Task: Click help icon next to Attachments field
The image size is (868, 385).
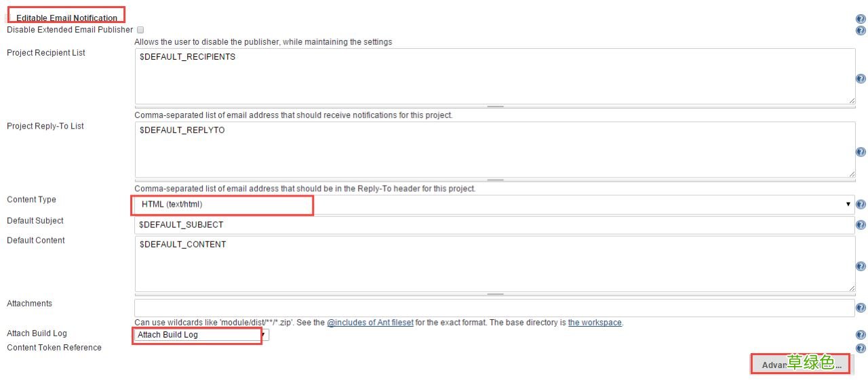Action: pos(861,308)
